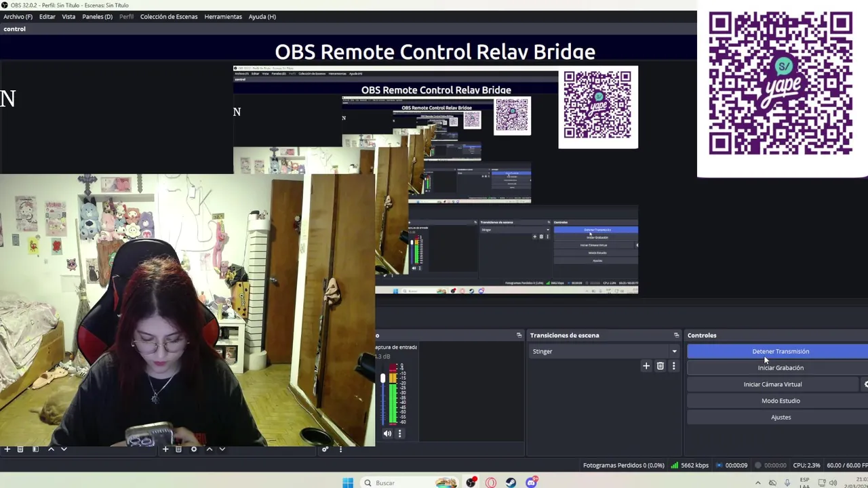Add a new scene with the plus icon

[7, 449]
